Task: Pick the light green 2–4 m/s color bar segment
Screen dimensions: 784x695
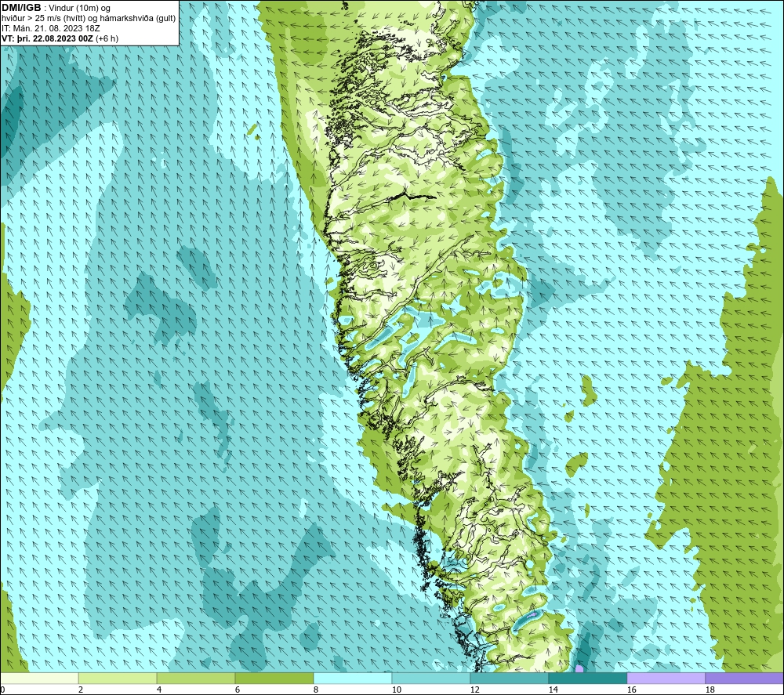Action: tap(118, 678)
